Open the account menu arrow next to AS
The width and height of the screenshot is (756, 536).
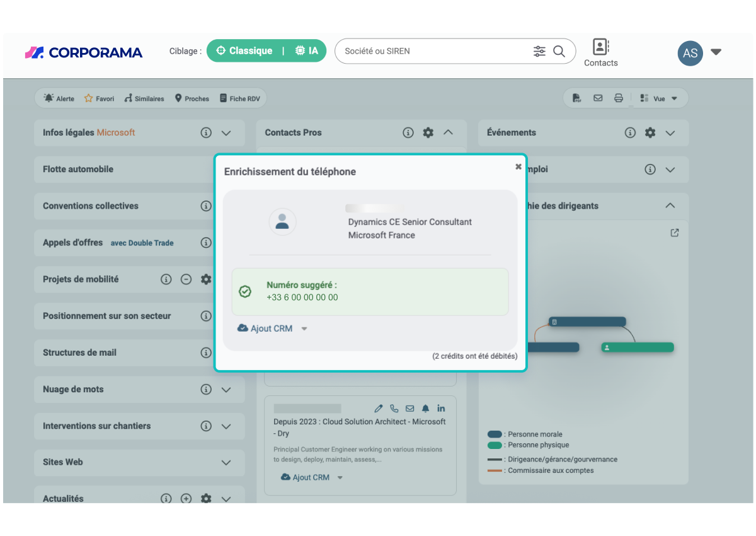pyautogui.click(x=716, y=52)
